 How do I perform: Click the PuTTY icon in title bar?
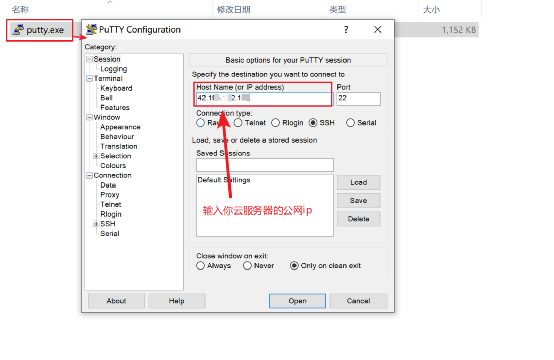click(x=91, y=29)
